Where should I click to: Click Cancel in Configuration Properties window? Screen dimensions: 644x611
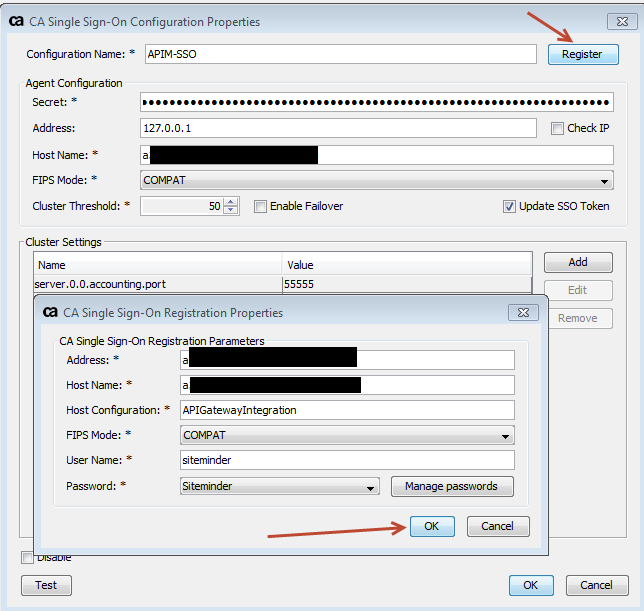pyautogui.click(x=597, y=586)
